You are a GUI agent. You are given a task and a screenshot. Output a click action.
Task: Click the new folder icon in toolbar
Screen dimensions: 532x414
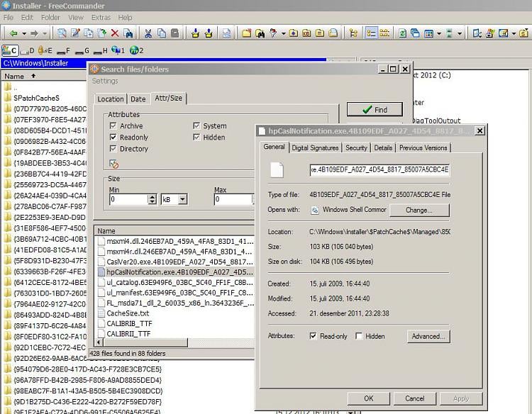(247, 33)
